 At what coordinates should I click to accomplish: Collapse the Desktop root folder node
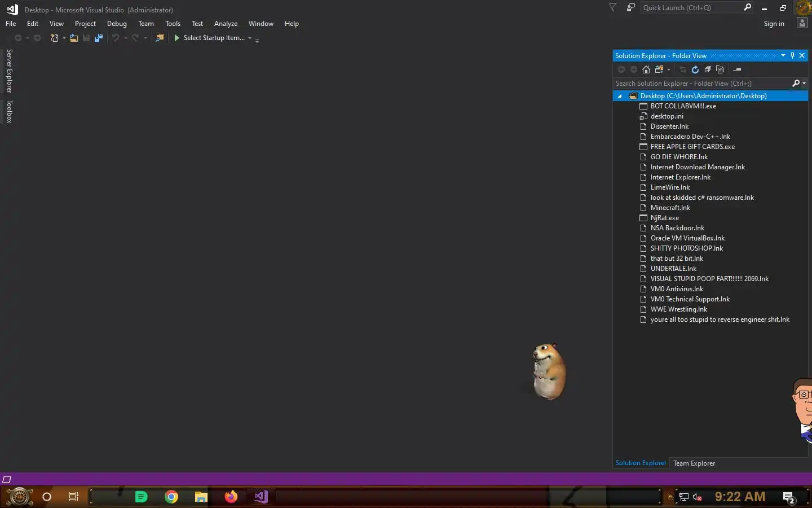(620, 96)
